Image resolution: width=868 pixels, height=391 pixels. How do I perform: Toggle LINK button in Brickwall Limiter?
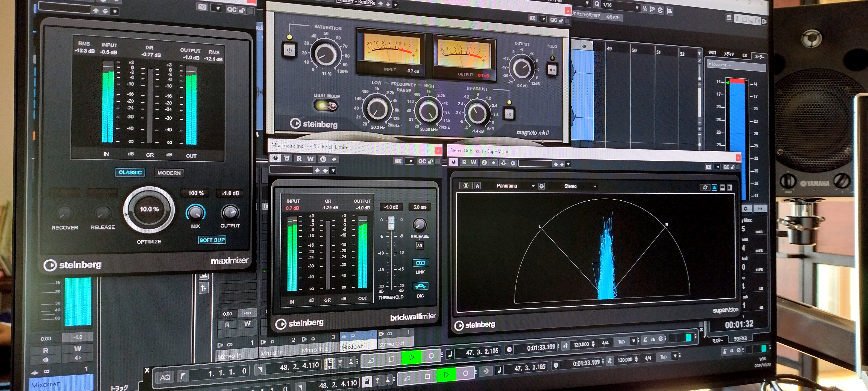420,263
